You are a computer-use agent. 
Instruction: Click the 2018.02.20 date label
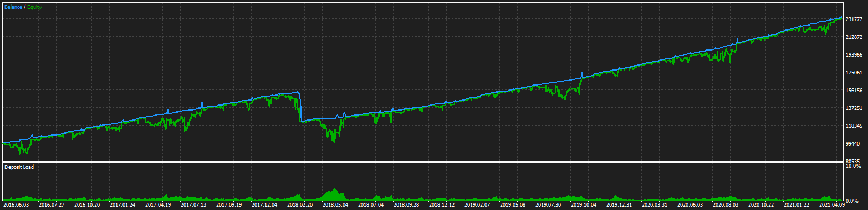pyautogui.click(x=300, y=205)
